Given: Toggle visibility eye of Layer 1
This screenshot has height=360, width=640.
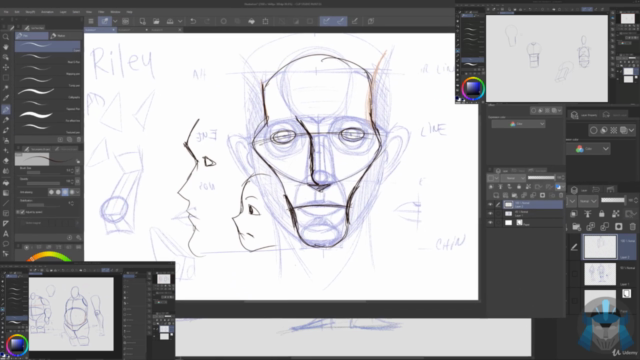Looking at the screenshot, I should point(490,213).
